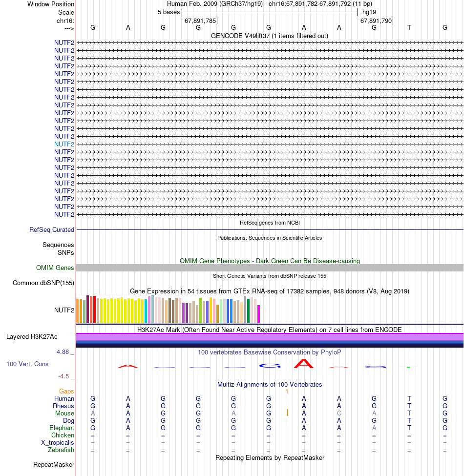Click the Rhesus species label
This screenshot has width=464, height=476.
[x=63, y=406]
